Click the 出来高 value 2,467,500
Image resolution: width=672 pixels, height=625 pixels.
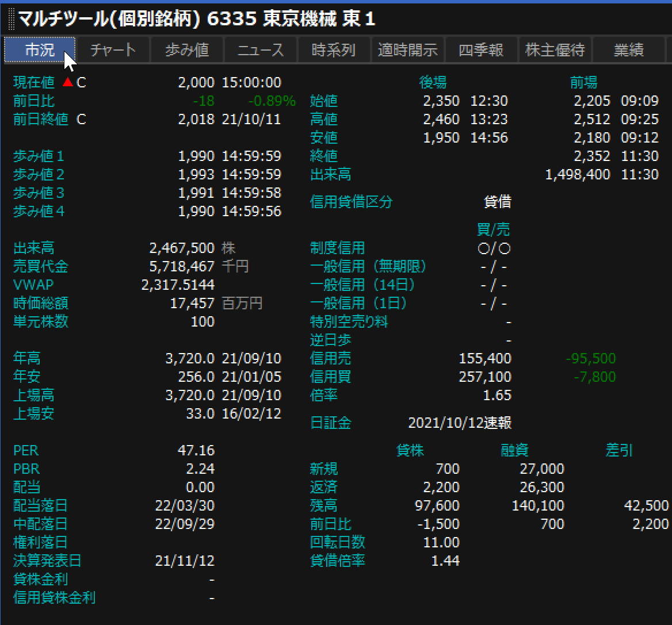coord(182,248)
